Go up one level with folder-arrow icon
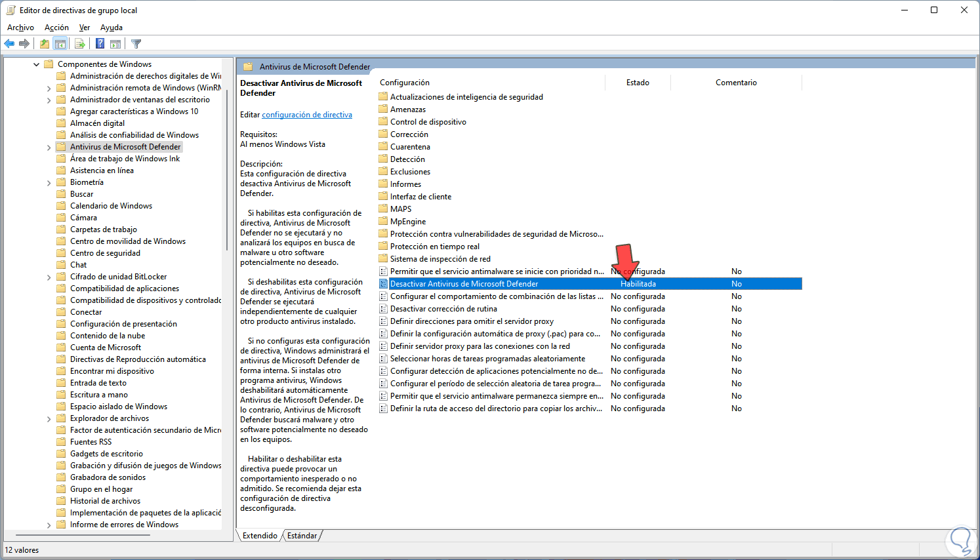The height and width of the screenshot is (560, 980). click(44, 44)
